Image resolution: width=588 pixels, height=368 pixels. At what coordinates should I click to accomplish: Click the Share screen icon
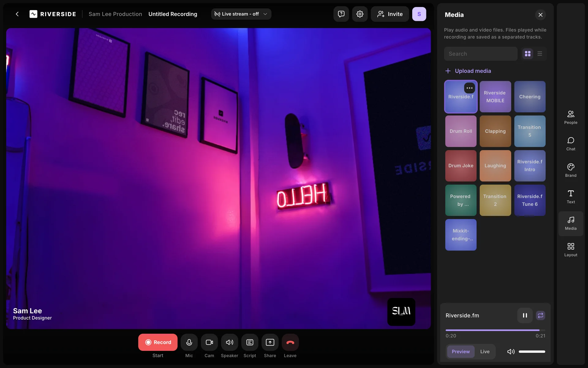[270, 342]
